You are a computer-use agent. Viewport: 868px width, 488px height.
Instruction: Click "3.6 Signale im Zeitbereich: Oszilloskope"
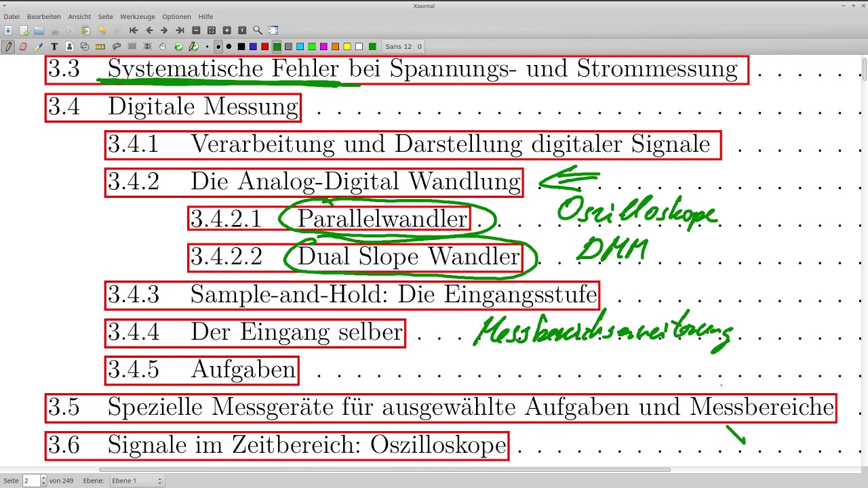click(277, 445)
